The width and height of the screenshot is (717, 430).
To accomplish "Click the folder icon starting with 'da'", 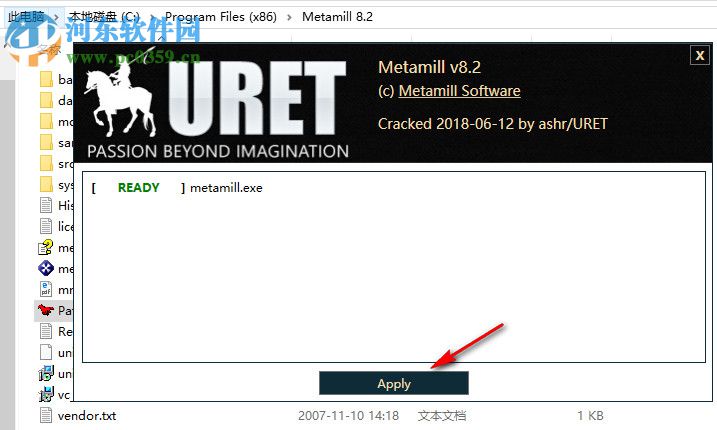I will pyautogui.click(x=46, y=100).
